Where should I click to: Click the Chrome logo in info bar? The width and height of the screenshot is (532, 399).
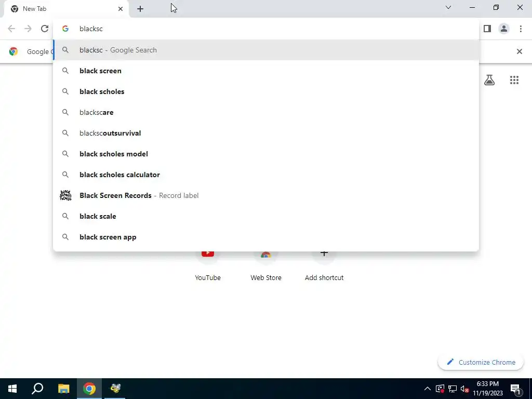(x=13, y=51)
